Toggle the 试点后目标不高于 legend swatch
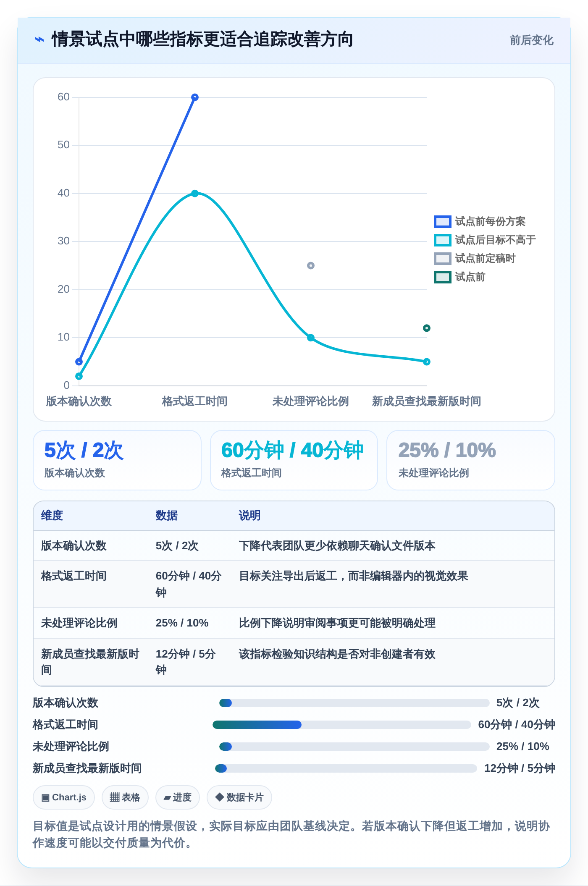 pyautogui.click(x=442, y=240)
